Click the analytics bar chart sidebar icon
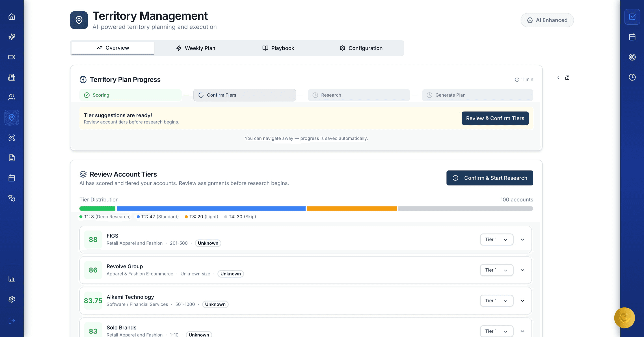Image resolution: width=644 pixels, height=337 pixels. click(12, 279)
